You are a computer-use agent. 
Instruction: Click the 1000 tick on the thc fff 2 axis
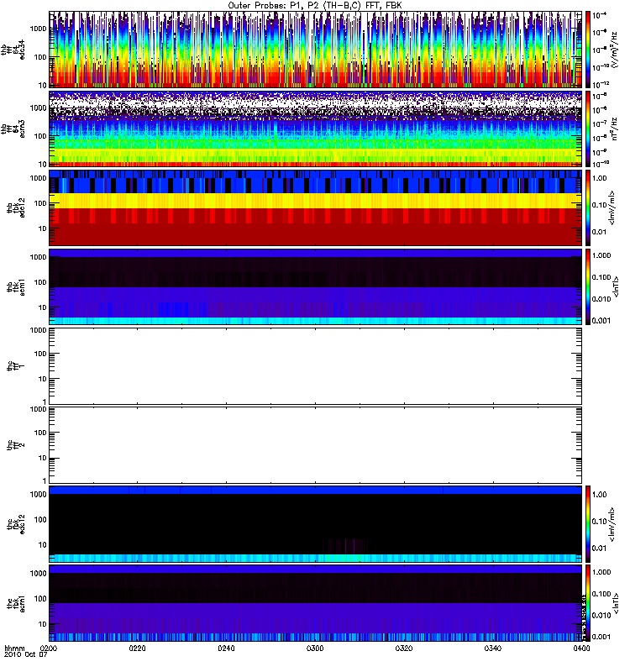point(38,409)
